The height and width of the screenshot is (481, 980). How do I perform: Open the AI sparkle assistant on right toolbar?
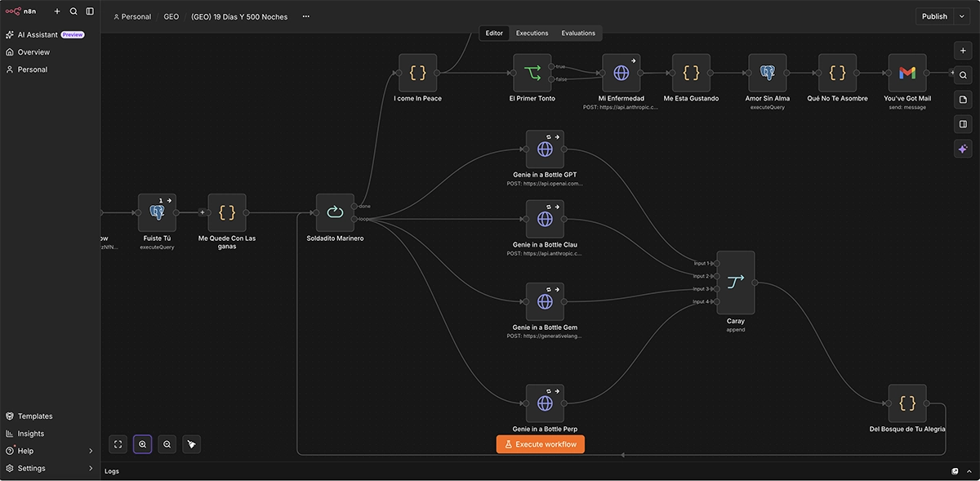[963, 149]
